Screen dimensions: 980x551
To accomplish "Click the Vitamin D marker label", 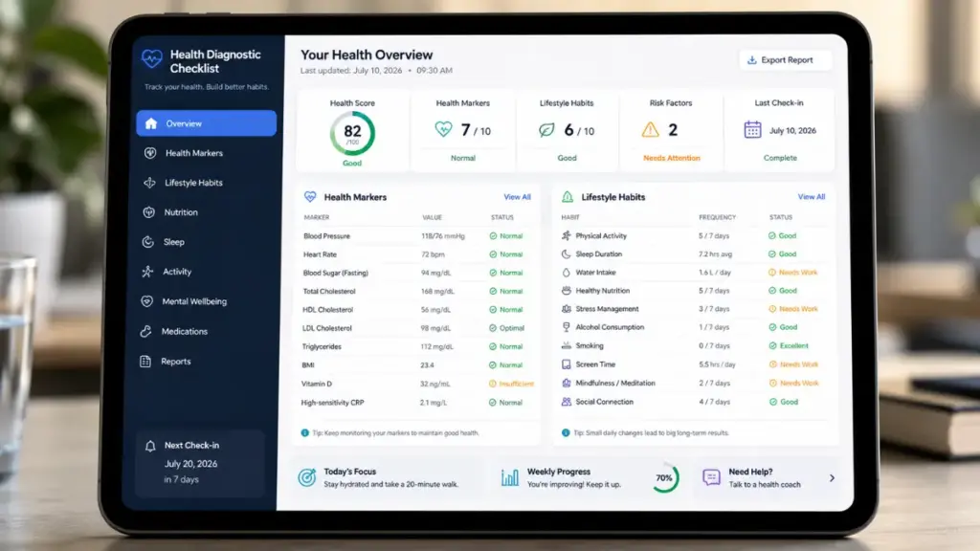I will tap(317, 385).
